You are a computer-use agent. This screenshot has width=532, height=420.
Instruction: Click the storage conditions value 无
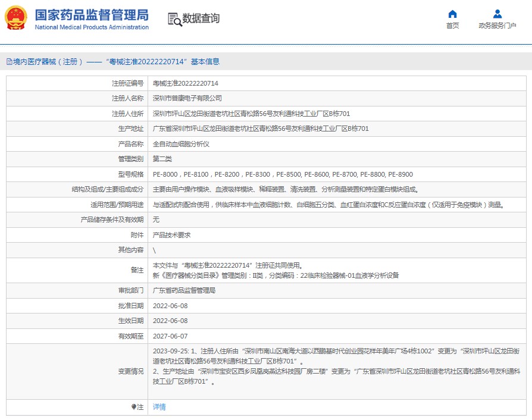(156, 220)
